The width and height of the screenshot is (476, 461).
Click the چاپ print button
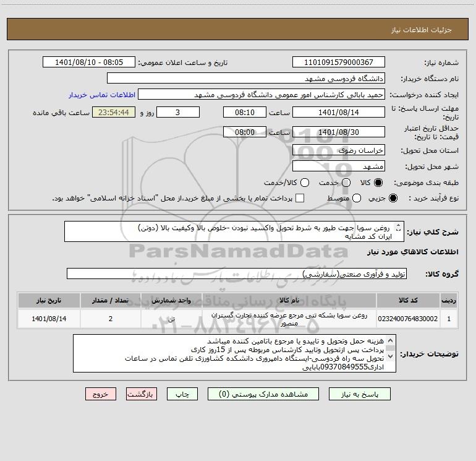click(x=182, y=394)
